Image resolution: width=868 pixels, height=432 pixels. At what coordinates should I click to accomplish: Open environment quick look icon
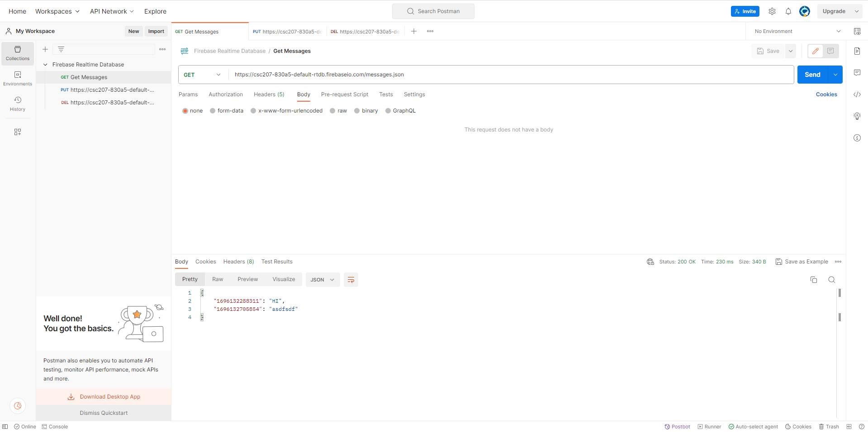[857, 31]
